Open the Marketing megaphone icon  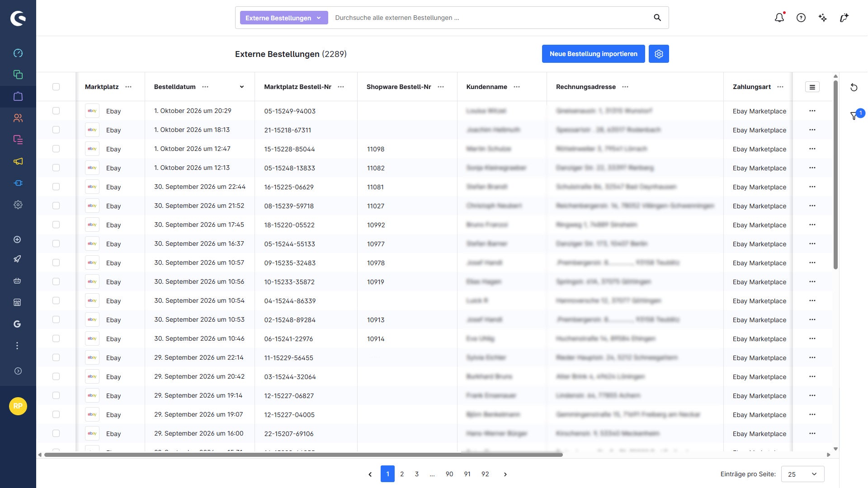point(18,161)
